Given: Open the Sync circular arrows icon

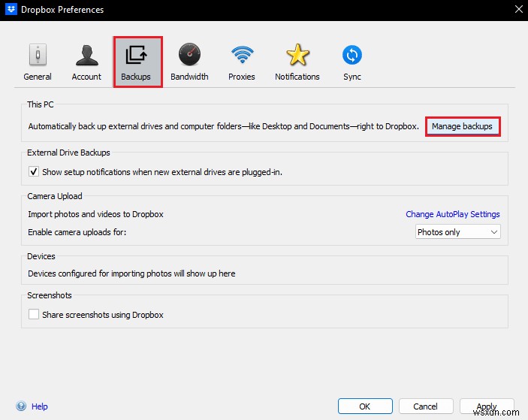Looking at the screenshot, I should 352,55.
